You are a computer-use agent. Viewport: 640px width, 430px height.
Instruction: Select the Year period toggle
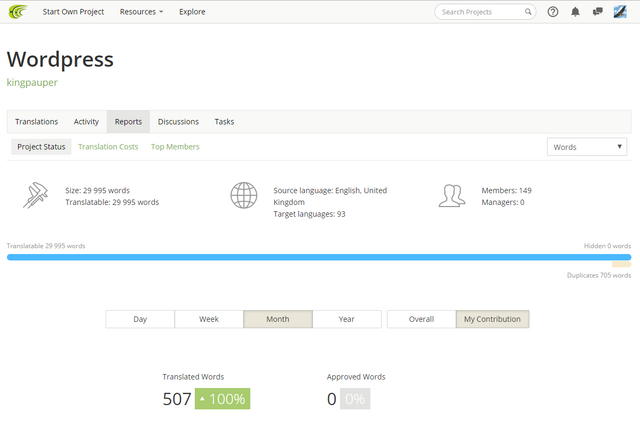tap(347, 319)
